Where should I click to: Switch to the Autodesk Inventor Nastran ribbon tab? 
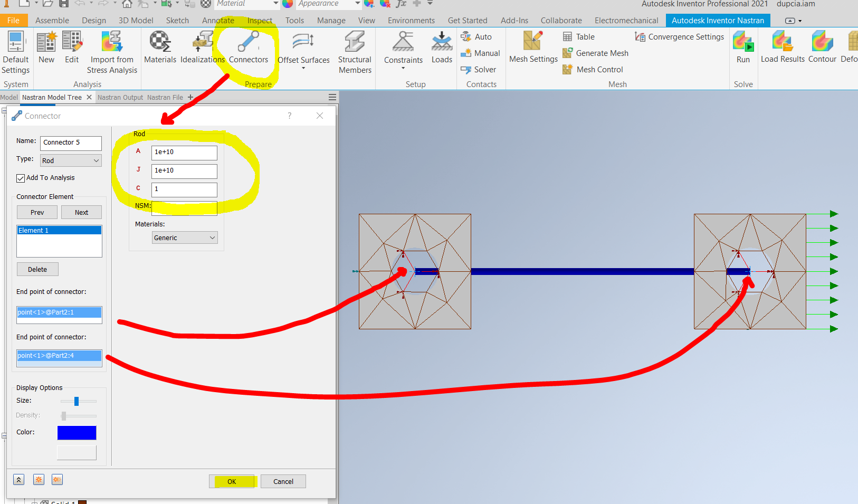pos(718,20)
